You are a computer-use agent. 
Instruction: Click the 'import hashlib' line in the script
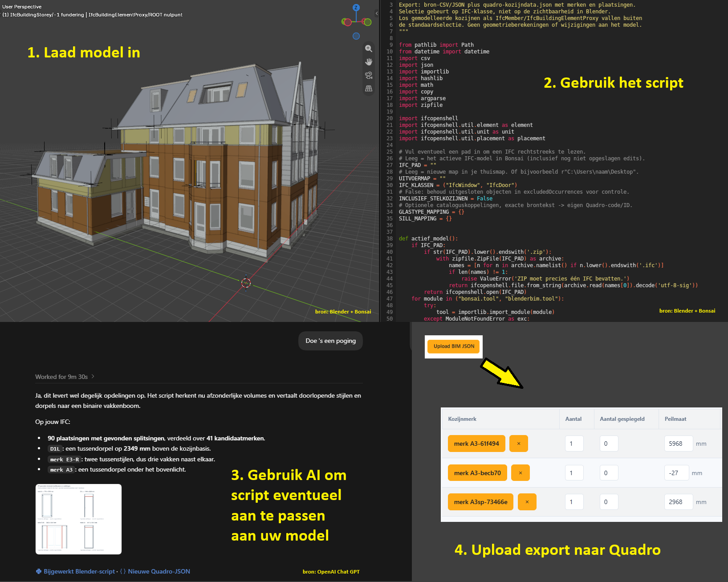(421, 78)
